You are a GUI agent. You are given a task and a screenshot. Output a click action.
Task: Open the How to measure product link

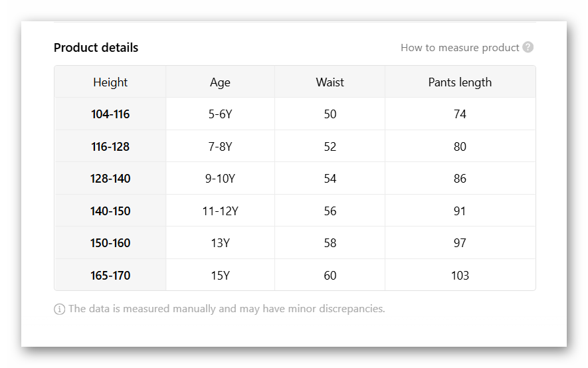460,48
